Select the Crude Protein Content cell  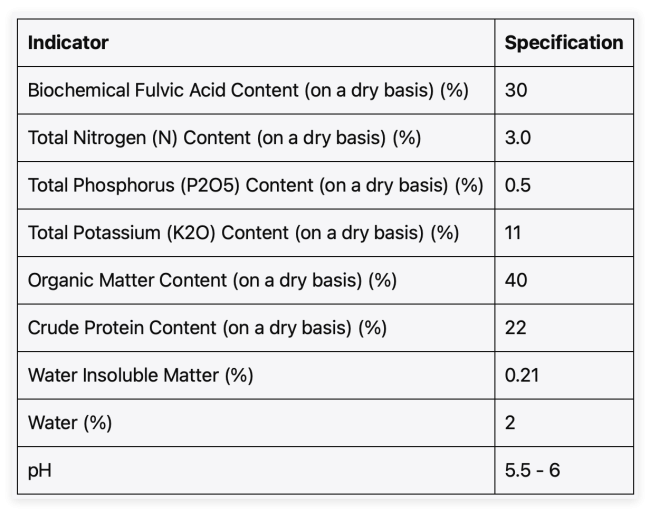[x=256, y=328]
